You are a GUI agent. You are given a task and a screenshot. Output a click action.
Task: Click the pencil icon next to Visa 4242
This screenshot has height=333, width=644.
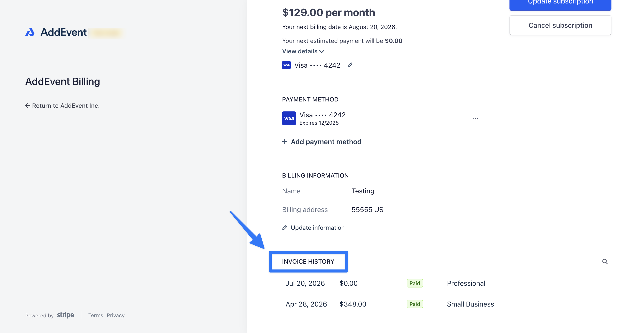[x=350, y=65]
